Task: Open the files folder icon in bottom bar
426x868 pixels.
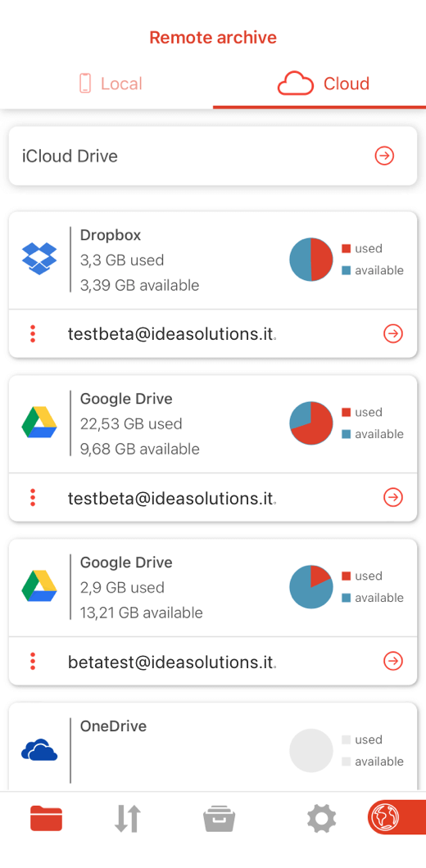Action: [46, 819]
